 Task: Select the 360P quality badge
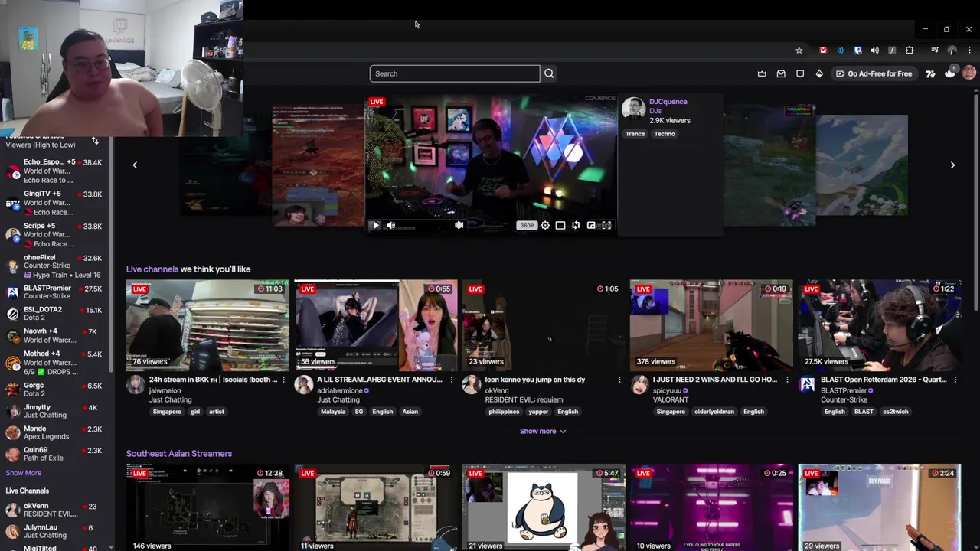527,225
